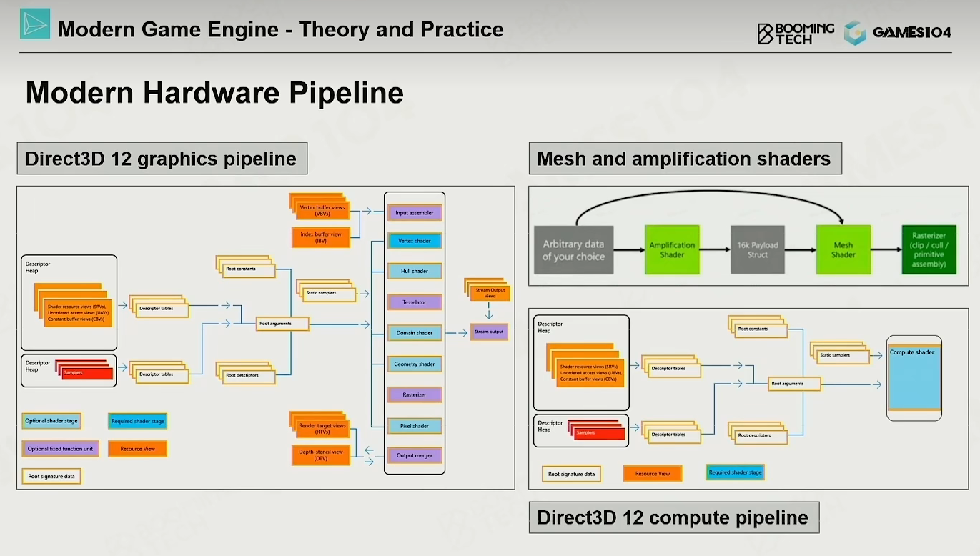The width and height of the screenshot is (980, 556).
Task: Click the red 'Samplers' box in graphics pipeline
Action: [x=86, y=372]
